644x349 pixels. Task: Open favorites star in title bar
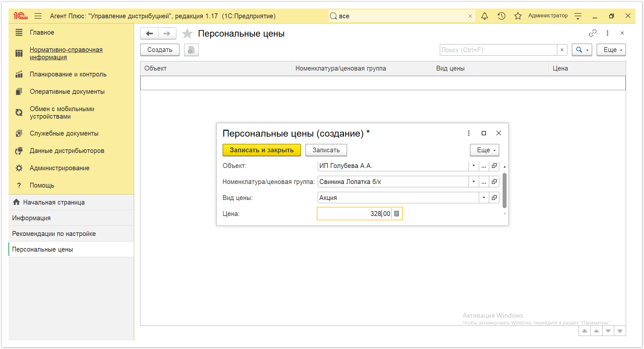tap(518, 16)
